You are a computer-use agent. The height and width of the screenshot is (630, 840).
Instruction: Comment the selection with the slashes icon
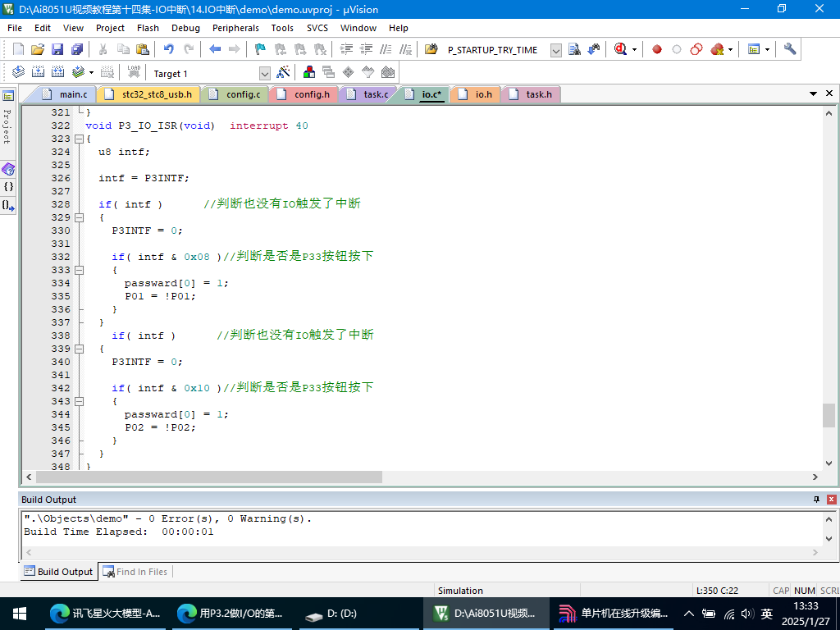386,49
